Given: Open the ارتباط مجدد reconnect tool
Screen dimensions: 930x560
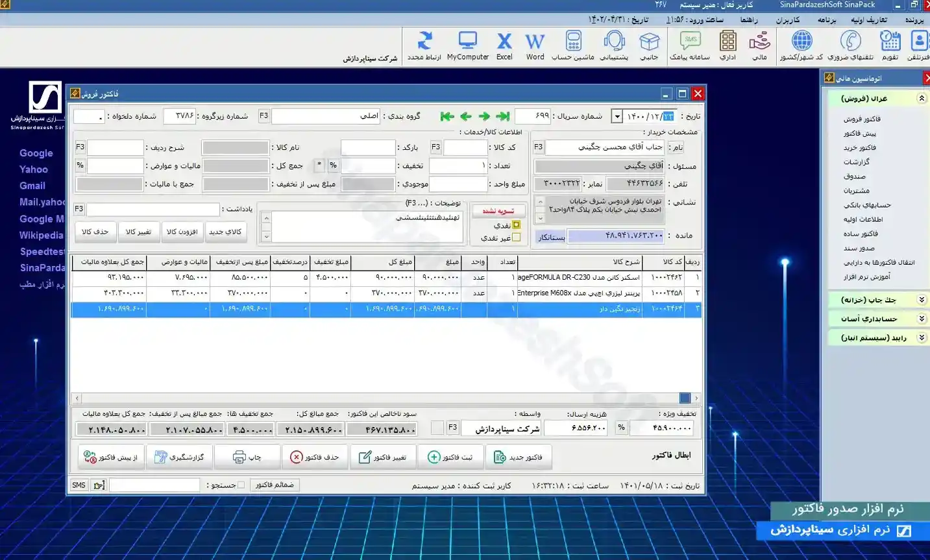Looking at the screenshot, I should 424,46.
